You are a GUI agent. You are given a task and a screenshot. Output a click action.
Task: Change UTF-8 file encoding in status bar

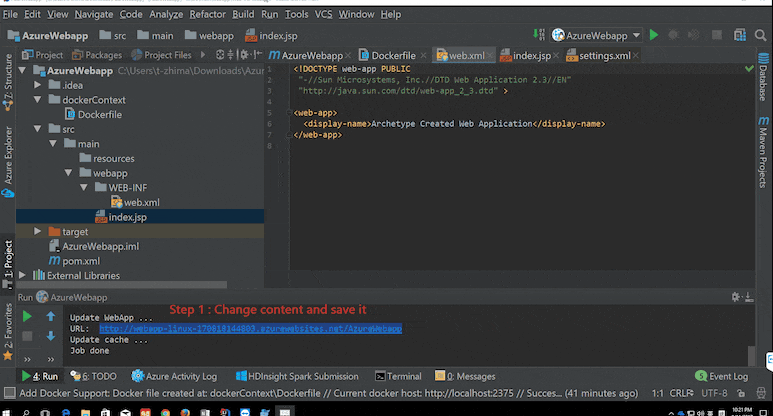point(714,393)
